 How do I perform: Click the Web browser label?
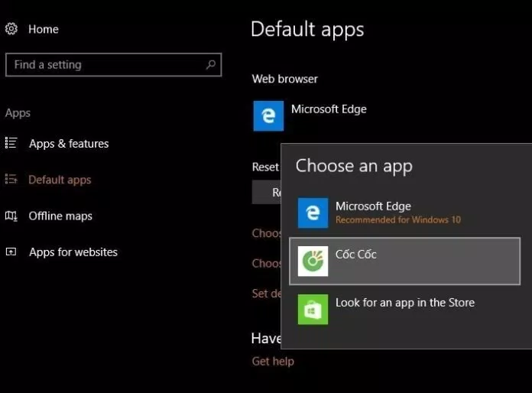285,79
